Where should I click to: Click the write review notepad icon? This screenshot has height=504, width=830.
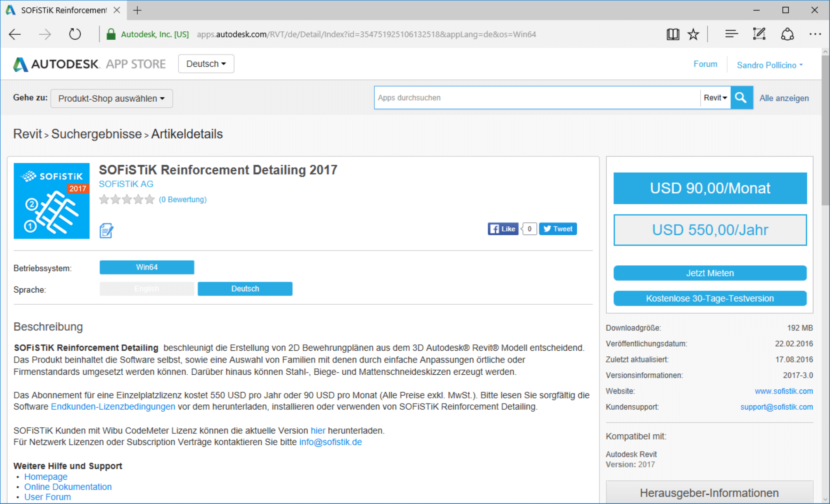pyautogui.click(x=106, y=230)
